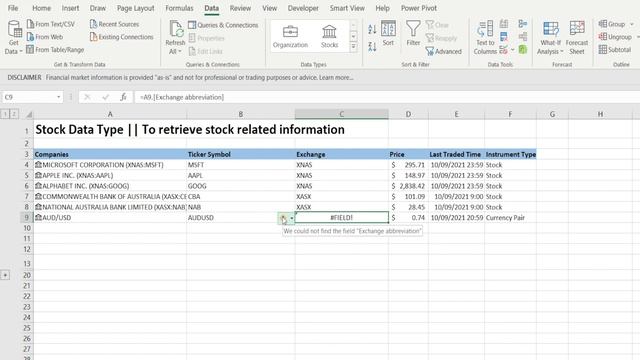Screen dimensions: 640x360
Task: Open the Group rows dropdown
Action: (x=632, y=24)
